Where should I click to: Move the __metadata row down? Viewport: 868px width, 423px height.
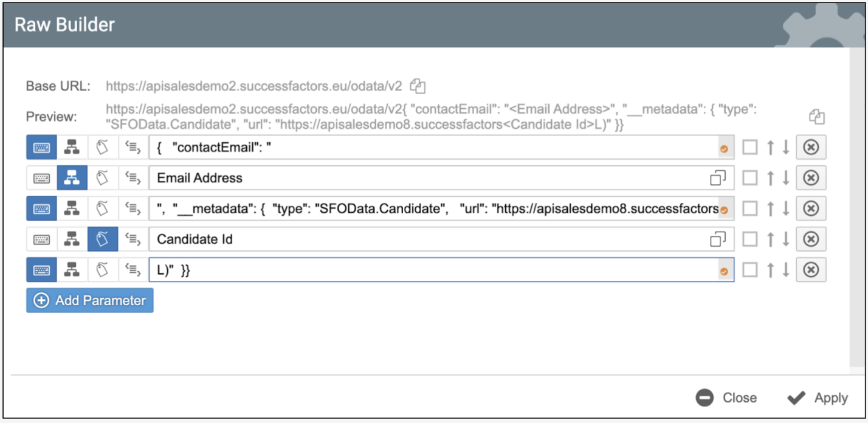click(785, 208)
